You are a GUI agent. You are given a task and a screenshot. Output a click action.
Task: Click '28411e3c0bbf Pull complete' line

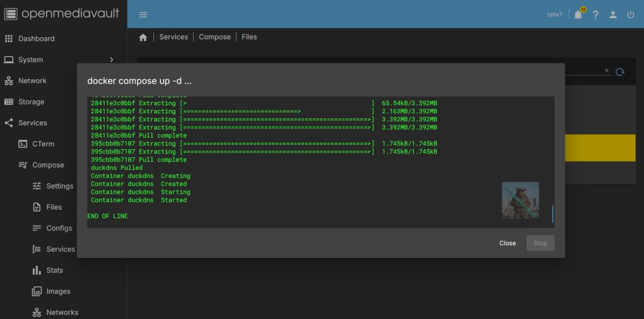tap(139, 135)
